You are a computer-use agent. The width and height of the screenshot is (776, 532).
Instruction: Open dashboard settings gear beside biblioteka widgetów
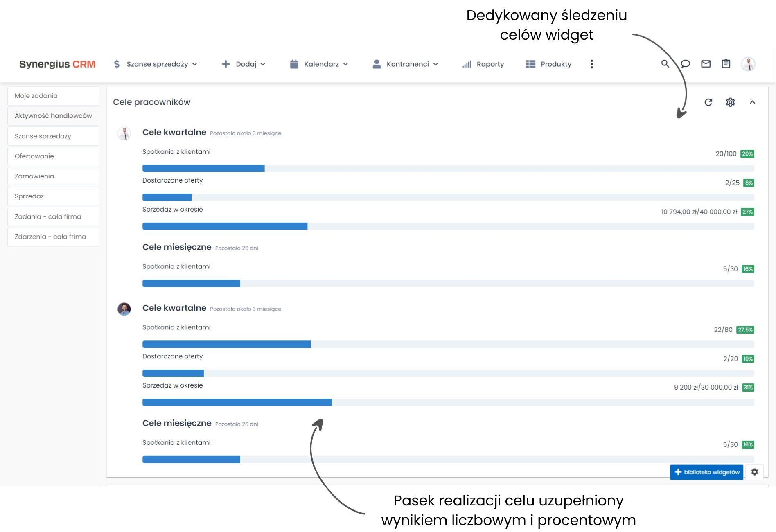(x=754, y=472)
